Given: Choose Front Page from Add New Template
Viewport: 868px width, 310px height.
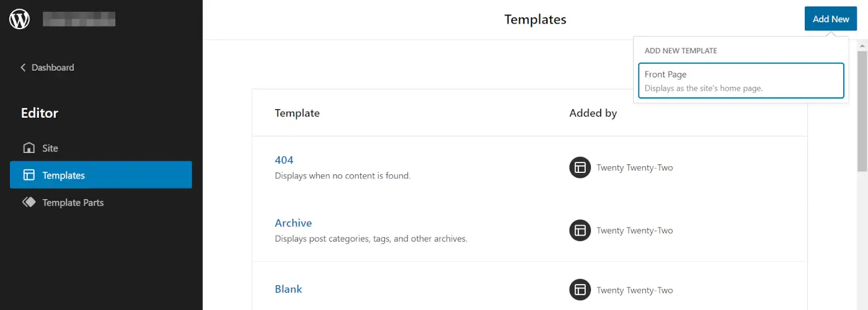Looking at the screenshot, I should coord(742,81).
